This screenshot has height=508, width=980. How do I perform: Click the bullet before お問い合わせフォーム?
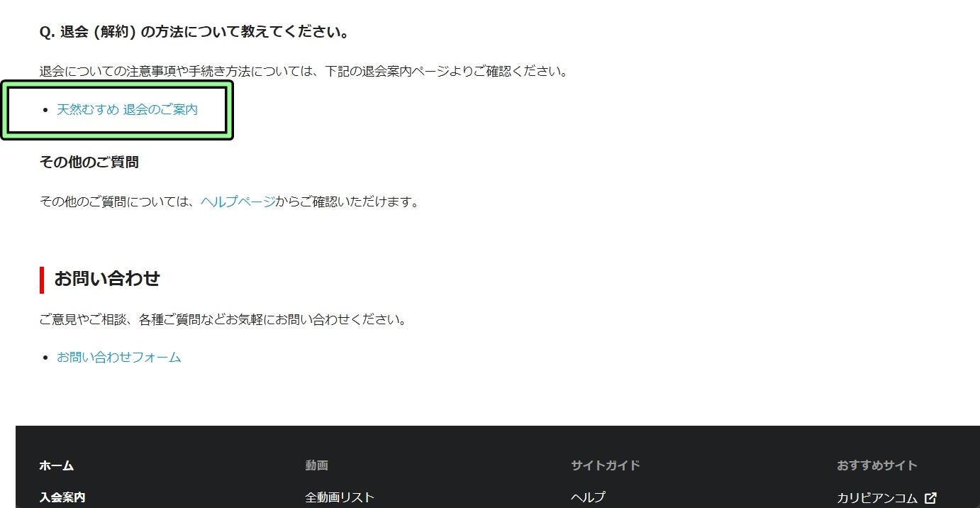46,358
